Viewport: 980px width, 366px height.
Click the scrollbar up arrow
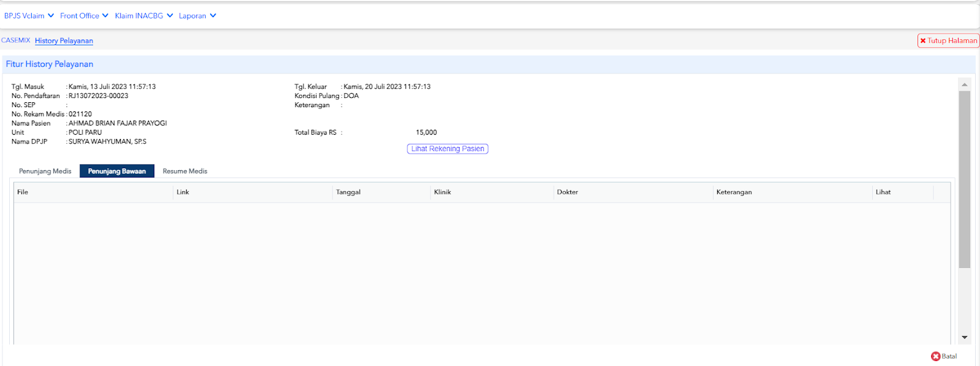click(x=965, y=84)
